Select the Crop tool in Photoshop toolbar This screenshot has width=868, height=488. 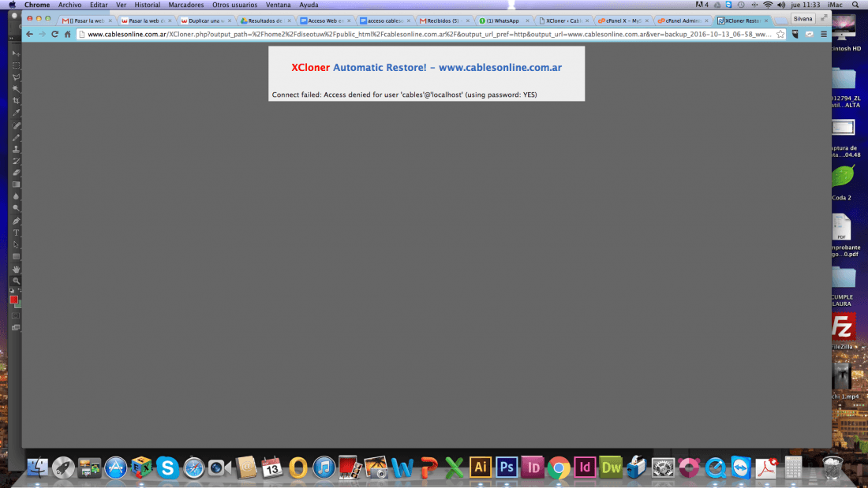point(16,101)
